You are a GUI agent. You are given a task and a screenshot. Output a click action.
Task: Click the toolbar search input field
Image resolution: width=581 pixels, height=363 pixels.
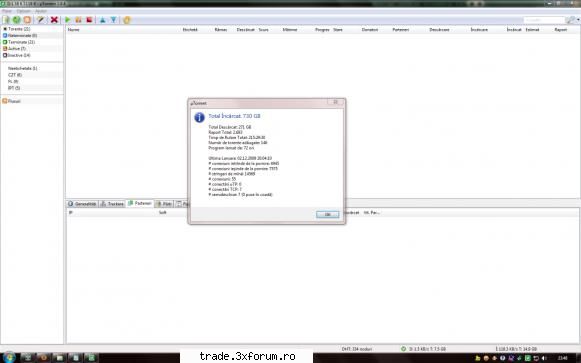pyautogui.click(x=544, y=20)
